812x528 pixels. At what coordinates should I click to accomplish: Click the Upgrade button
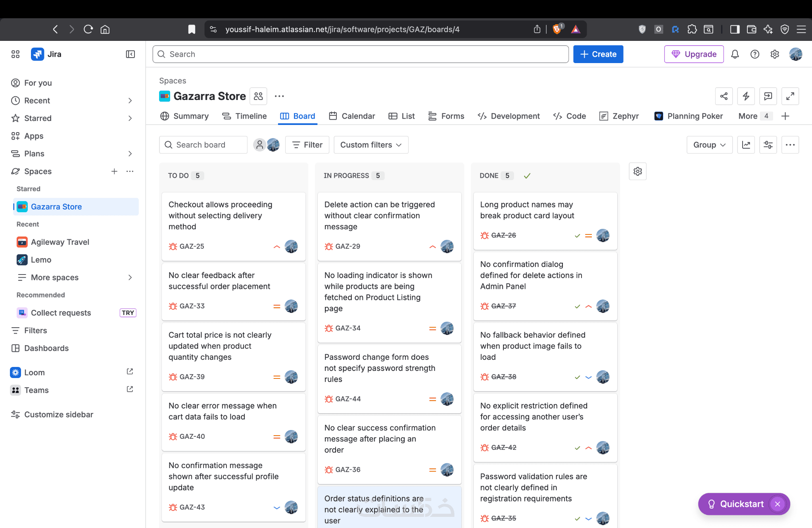point(694,54)
